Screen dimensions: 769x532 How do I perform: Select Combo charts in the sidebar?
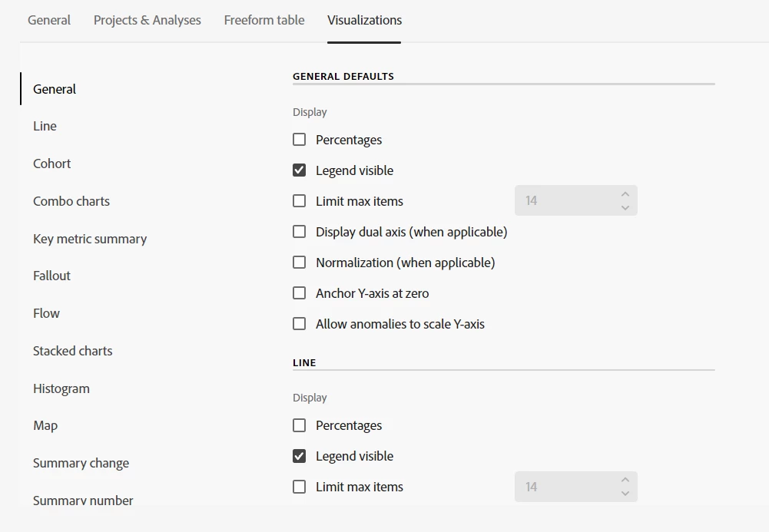(71, 201)
